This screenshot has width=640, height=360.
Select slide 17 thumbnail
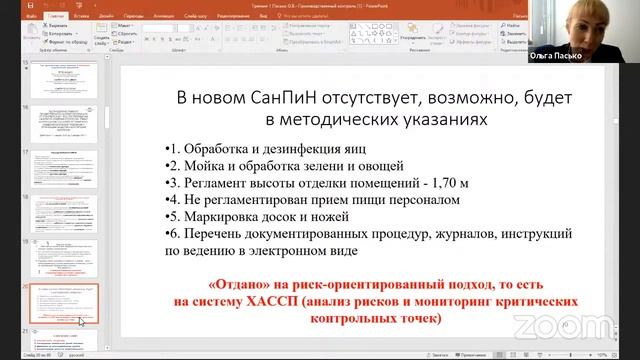pyautogui.click(x=64, y=169)
